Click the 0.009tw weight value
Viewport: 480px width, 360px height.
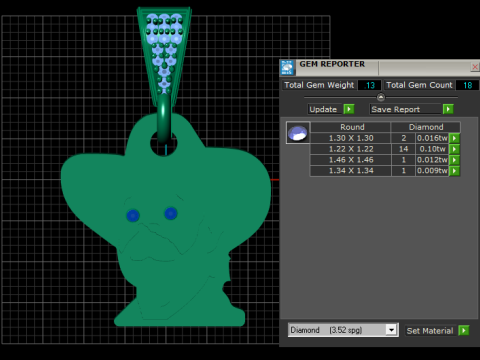pyautogui.click(x=432, y=171)
